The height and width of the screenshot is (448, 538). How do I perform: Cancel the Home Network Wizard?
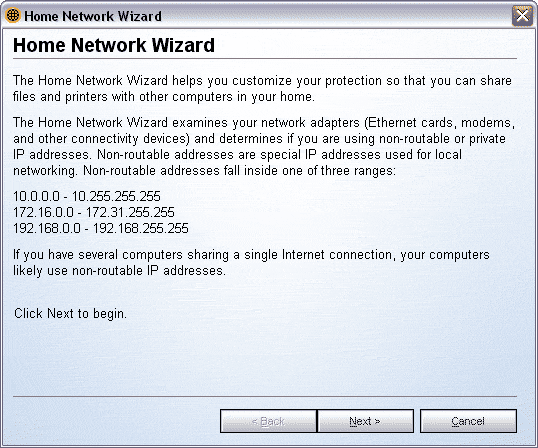468,421
